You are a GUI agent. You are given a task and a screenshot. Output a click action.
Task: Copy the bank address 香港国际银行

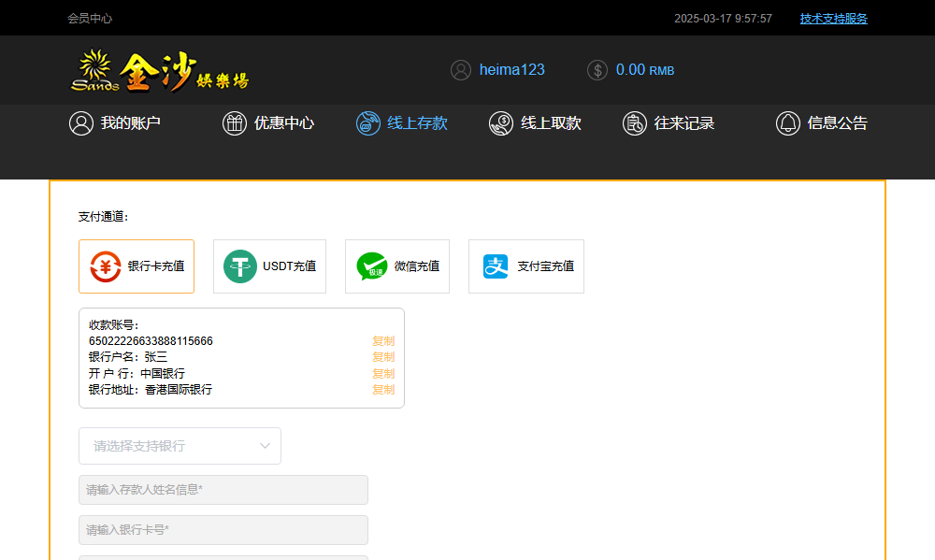[x=383, y=390]
